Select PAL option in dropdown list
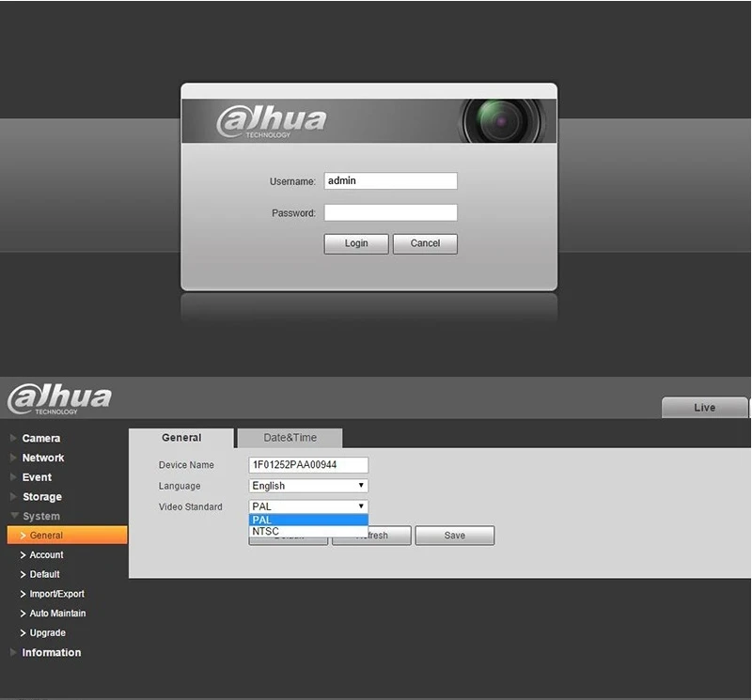752x700 pixels. click(308, 520)
